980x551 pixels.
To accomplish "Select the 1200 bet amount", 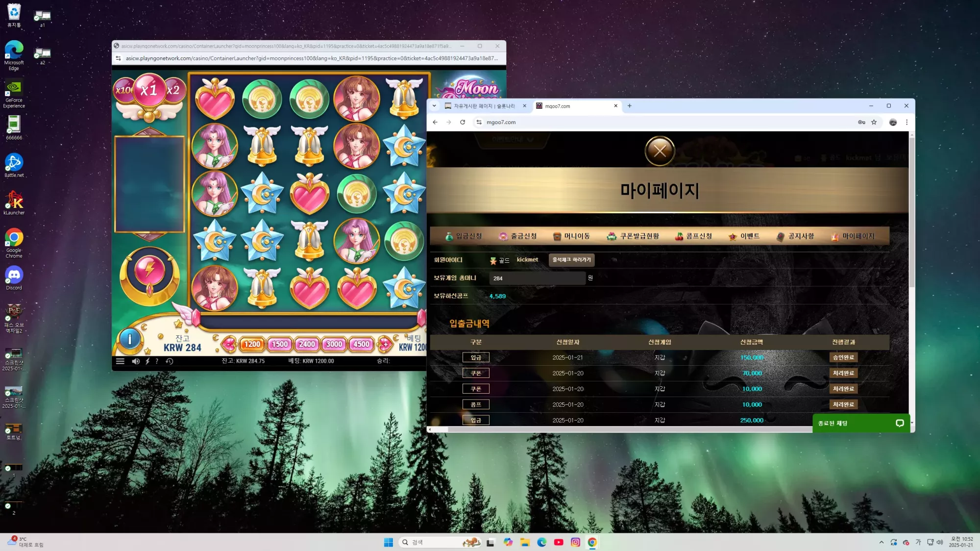I will [x=252, y=344].
